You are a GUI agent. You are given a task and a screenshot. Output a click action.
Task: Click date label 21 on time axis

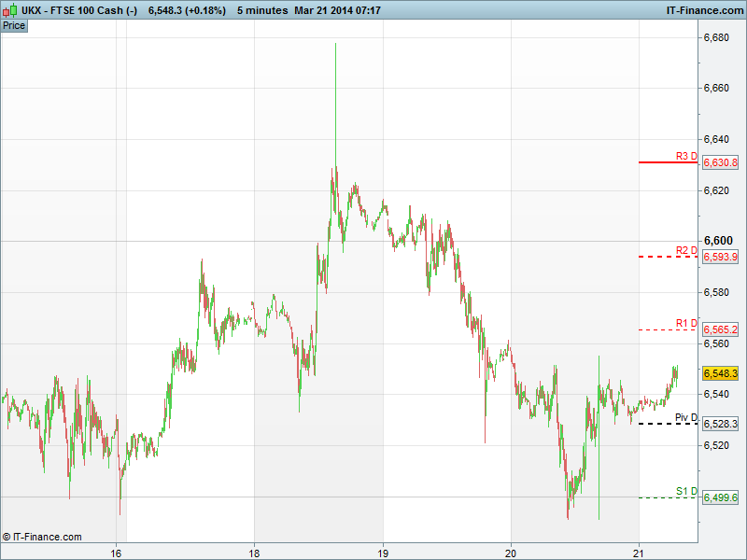[x=638, y=552]
